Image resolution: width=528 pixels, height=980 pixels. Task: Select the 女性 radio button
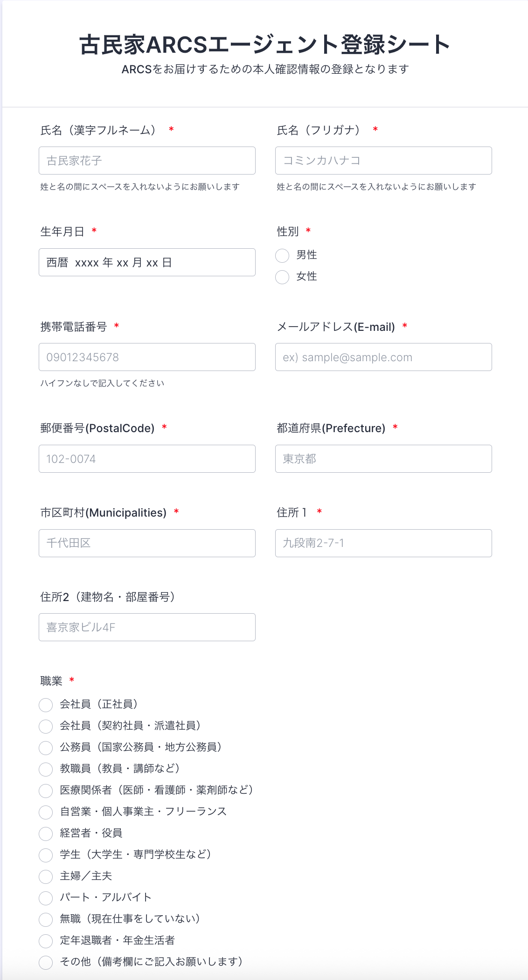click(282, 277)
